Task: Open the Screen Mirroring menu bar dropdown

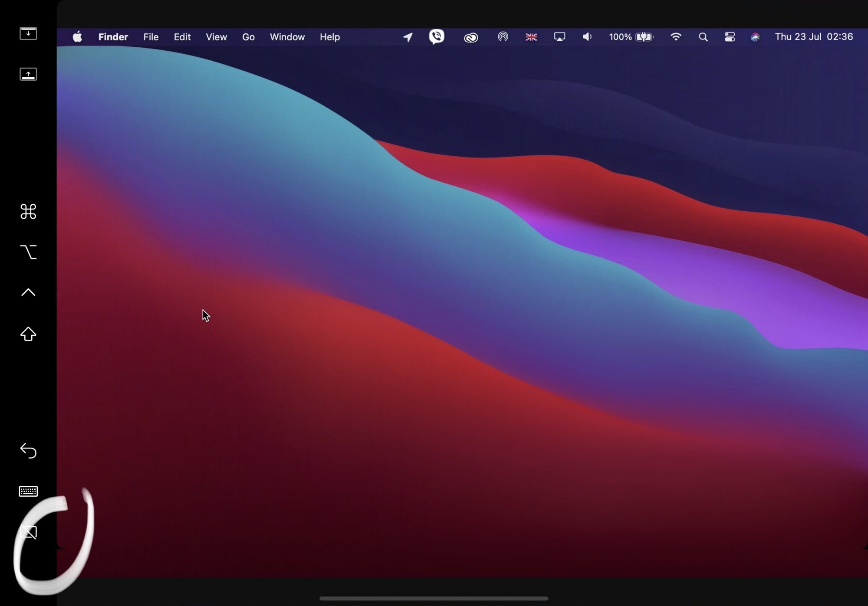Action: [559, 37]
